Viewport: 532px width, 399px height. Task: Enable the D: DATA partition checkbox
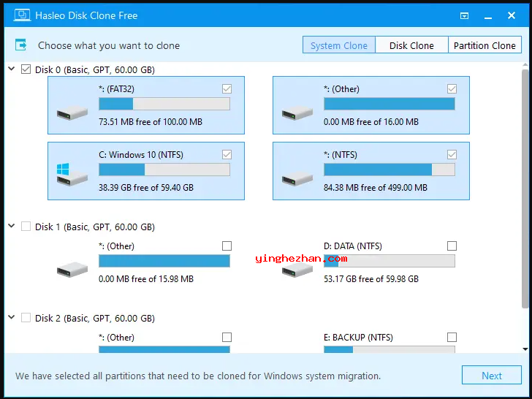click(x=452, y=246)
